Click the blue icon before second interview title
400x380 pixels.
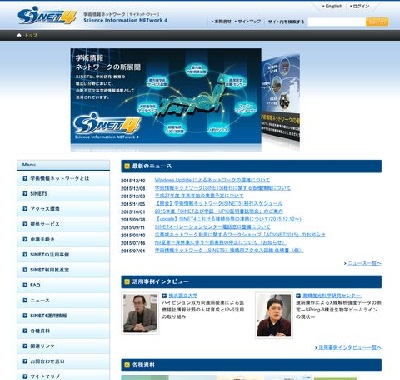(x=298, y=296)
